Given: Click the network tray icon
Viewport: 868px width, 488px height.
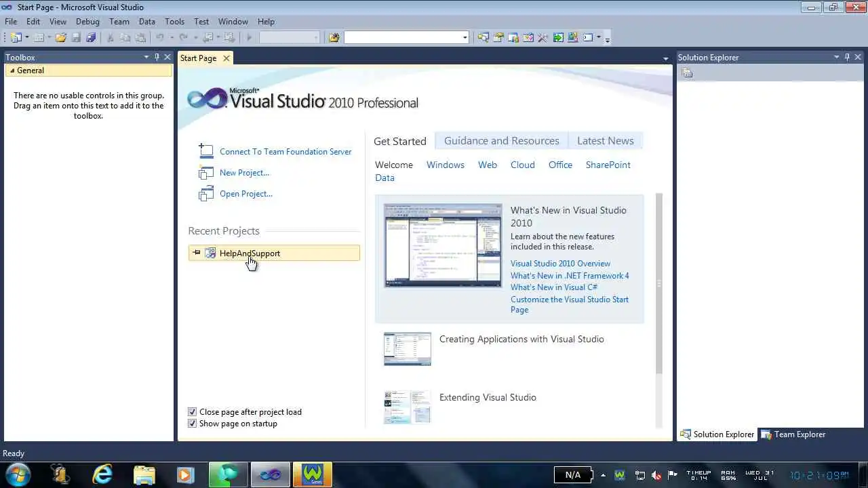Looking at the screenshot, I should pos(639,475).
